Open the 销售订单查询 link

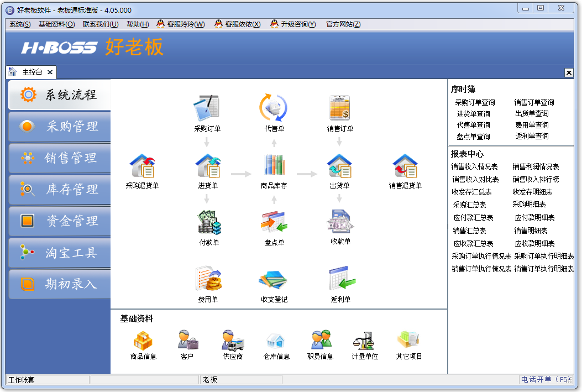534,102
